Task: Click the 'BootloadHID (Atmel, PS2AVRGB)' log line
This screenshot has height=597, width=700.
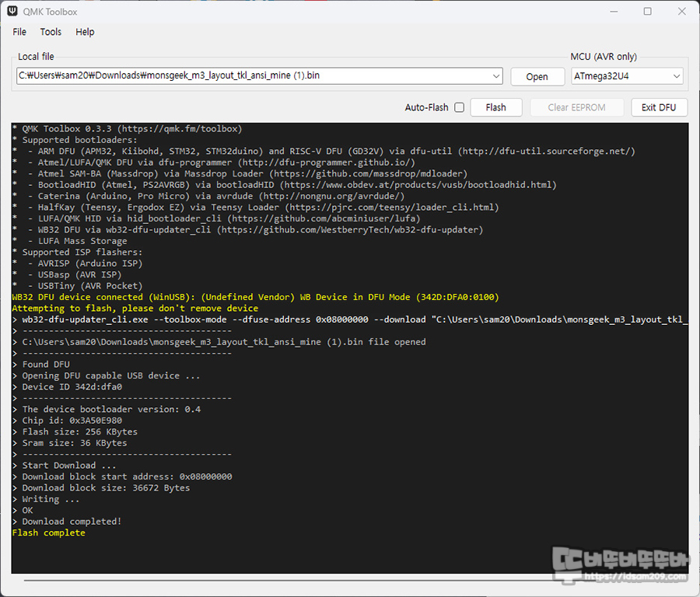Action: (x=285, y=185)
